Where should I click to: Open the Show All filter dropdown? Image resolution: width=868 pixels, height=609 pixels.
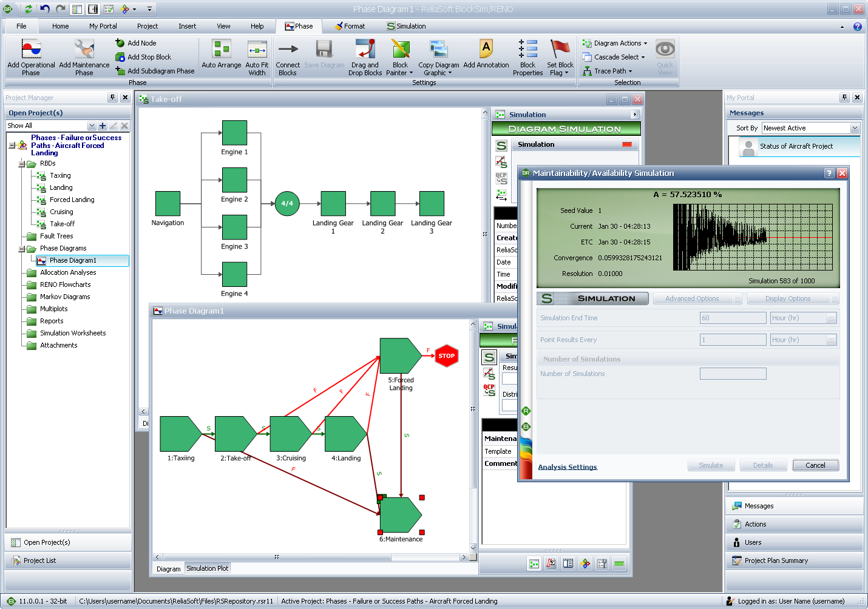coord(92,126)
